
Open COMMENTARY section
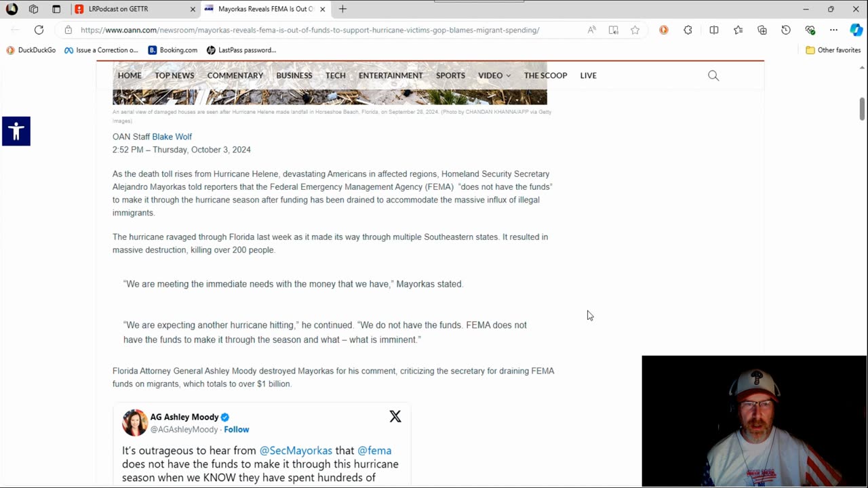click(x=235, y=75)
